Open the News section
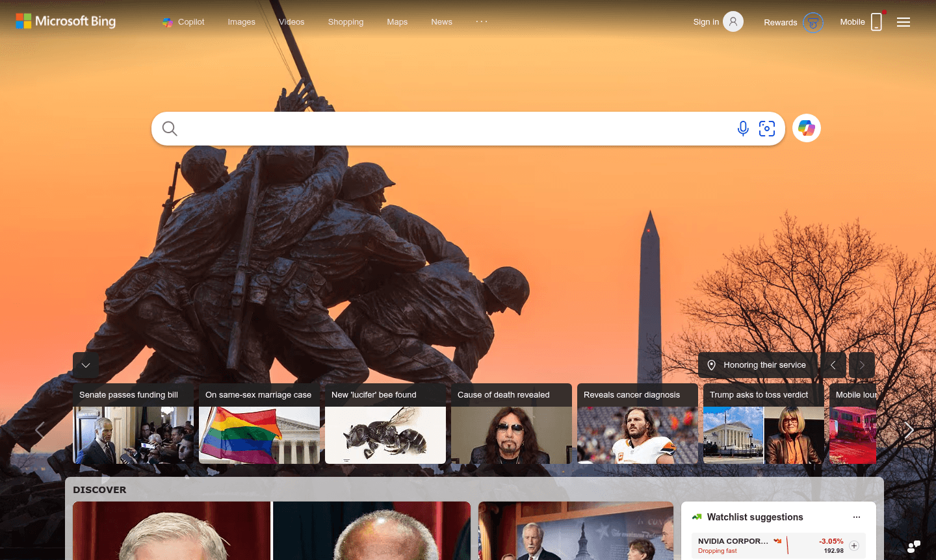The height and width of the screenshot is (560, 936). (x=441, y=21)
